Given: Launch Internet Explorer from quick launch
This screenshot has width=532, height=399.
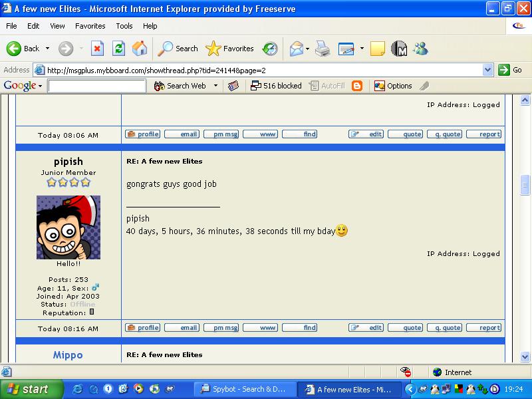Looking at the screenshot, I should coord(78,389).
